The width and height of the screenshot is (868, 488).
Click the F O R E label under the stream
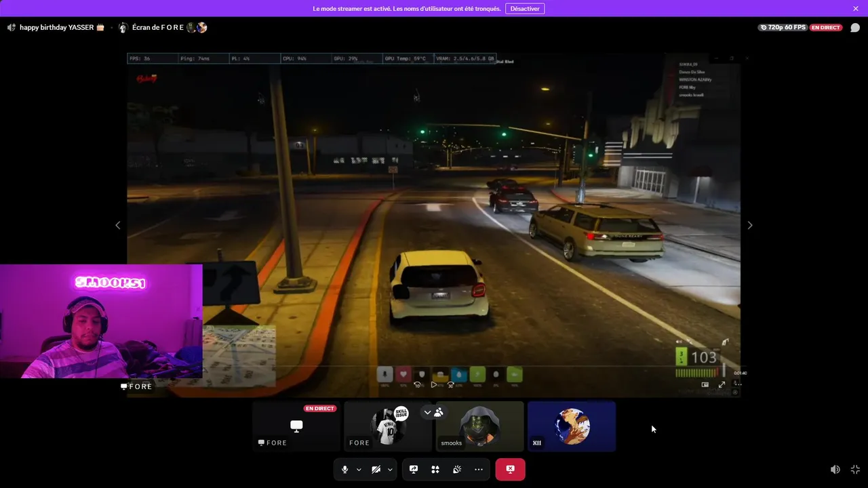136,386
